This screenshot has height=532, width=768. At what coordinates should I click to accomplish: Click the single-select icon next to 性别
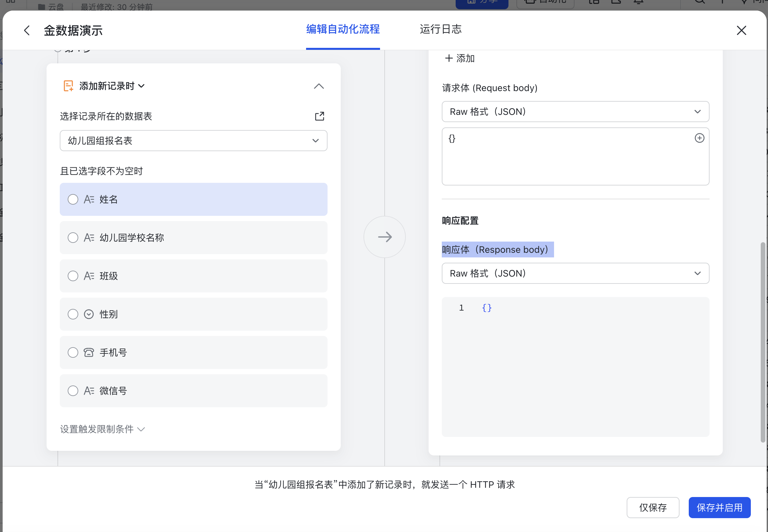tap(89, 314)
